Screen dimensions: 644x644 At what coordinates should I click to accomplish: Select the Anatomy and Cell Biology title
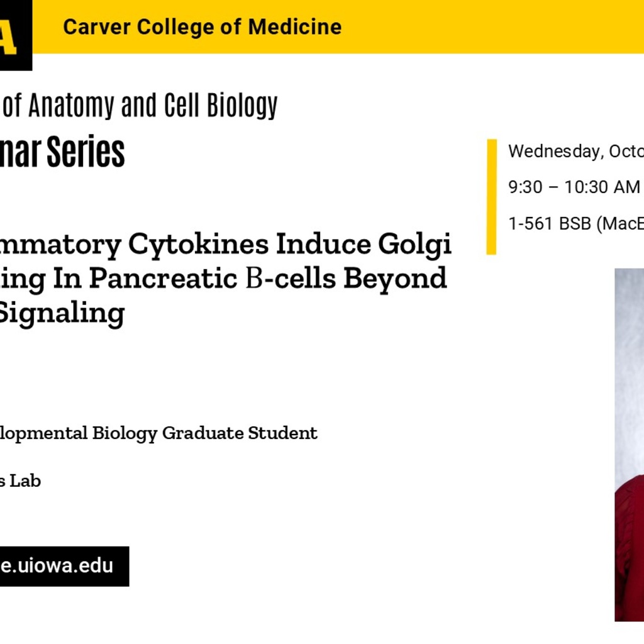(139, 106)
